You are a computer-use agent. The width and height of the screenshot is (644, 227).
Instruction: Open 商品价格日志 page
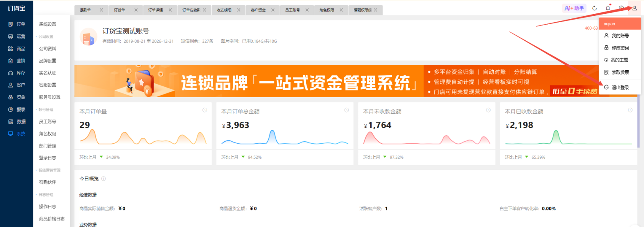52,219
